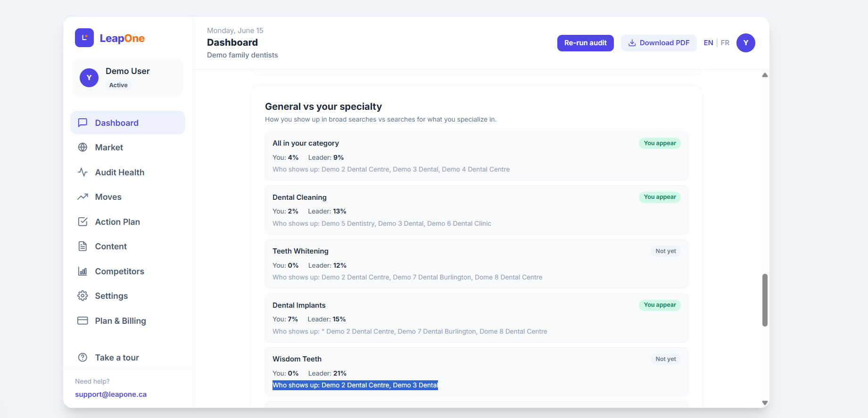This screenshot has height=418, width=868.
Task: Click the Market globe icon
Action: [83, 147]
